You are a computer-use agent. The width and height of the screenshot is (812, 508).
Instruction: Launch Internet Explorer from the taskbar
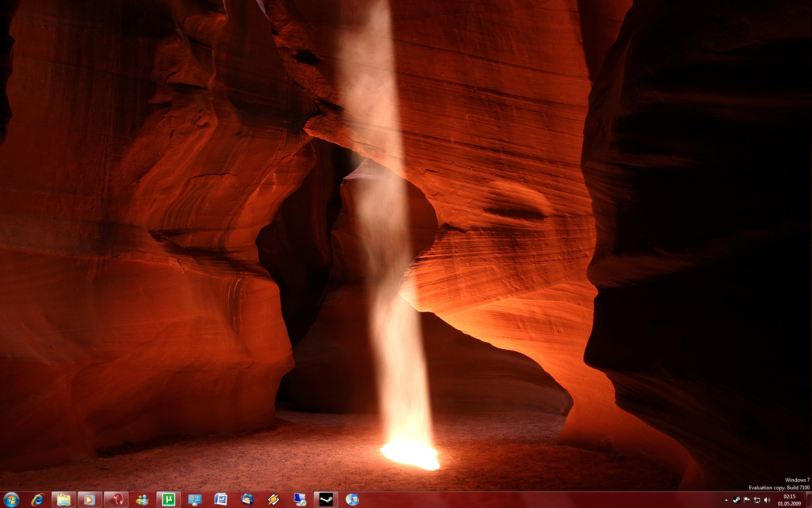tap(38, 500)
